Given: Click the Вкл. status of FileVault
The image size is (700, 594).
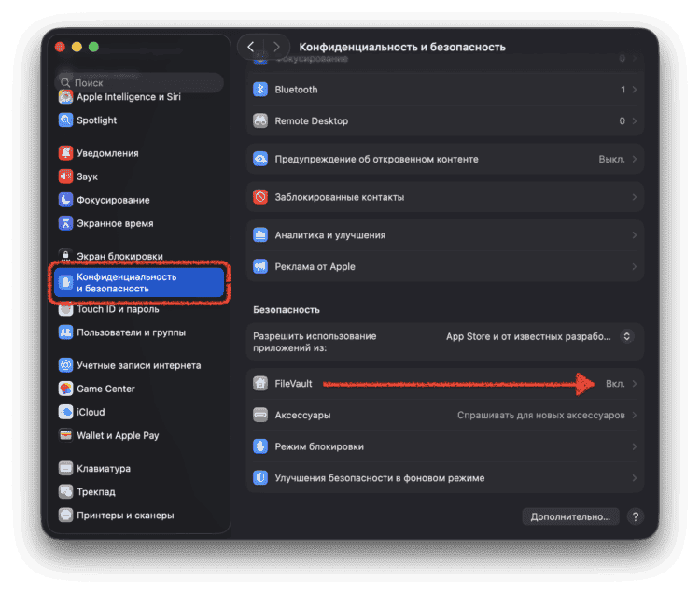Looking at the screenshot, I should point(615,384).
